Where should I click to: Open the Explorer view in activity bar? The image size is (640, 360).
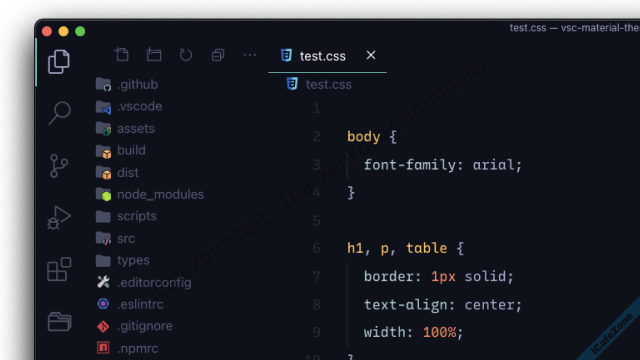pos(59,62)
